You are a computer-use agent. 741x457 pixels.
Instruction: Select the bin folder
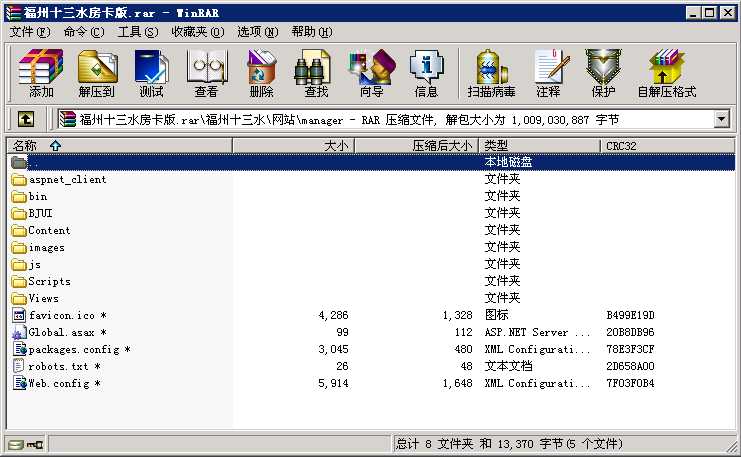29,197
